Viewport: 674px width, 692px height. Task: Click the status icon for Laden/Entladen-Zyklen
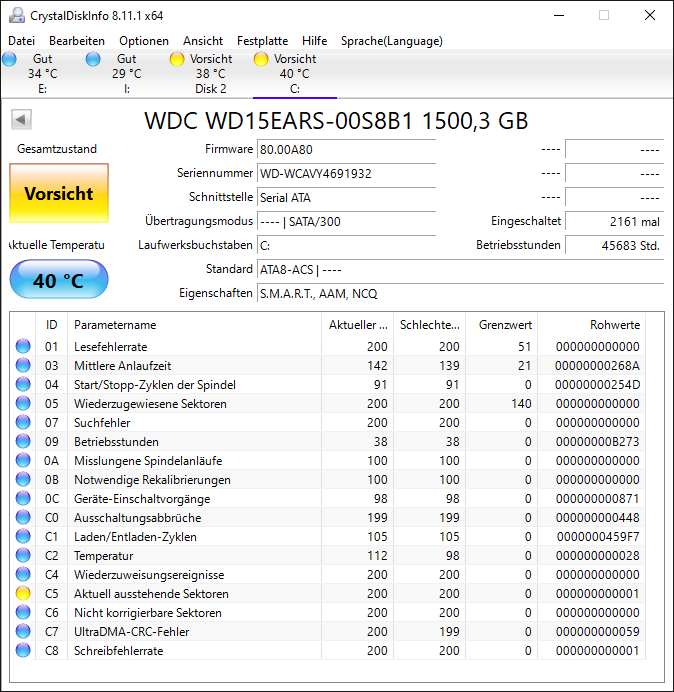pos(23,536)
